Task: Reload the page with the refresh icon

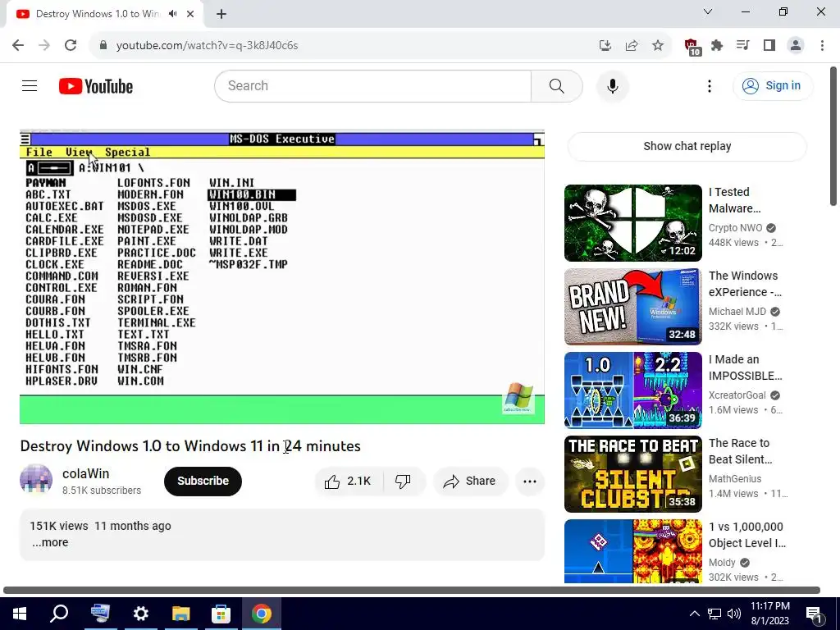Action: coord(71,45)
